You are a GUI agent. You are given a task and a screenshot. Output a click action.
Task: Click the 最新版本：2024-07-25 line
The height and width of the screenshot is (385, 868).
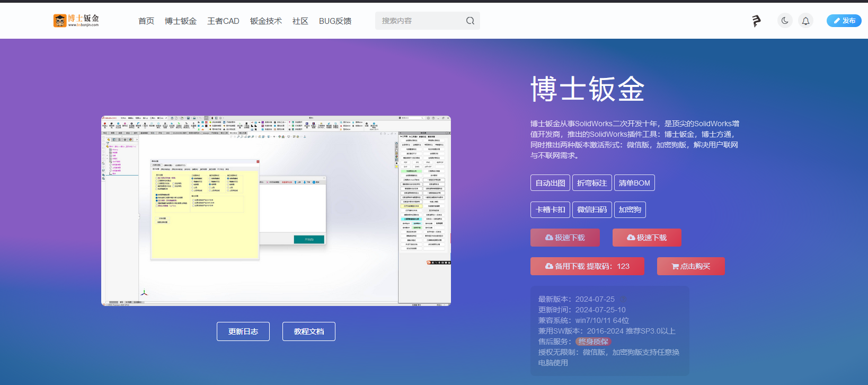tap(577, 299)
